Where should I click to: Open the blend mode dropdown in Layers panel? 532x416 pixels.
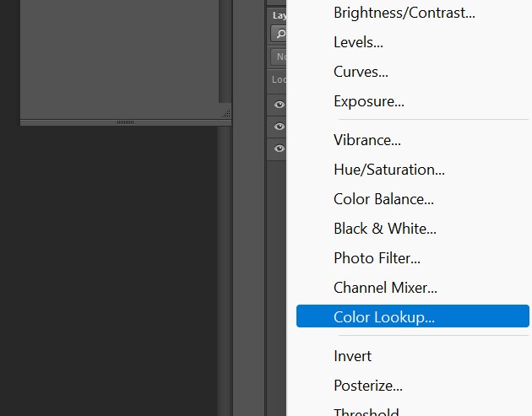(x=279, y=57)
